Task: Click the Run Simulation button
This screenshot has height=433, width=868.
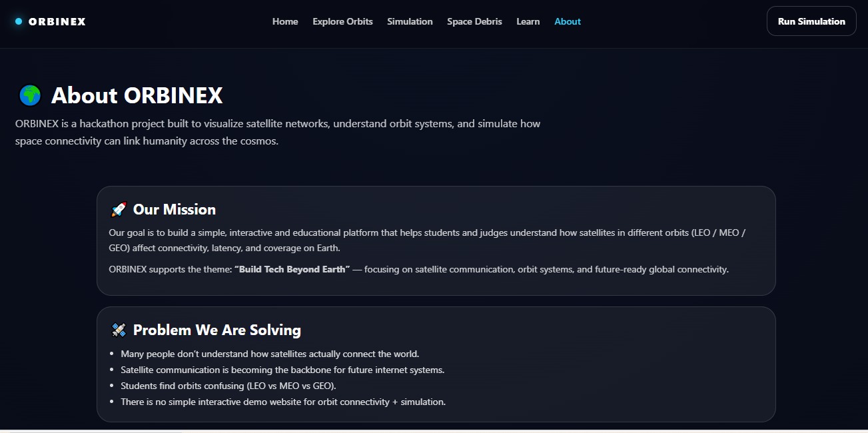Action: pyautogui.click(x=811, y=21)
